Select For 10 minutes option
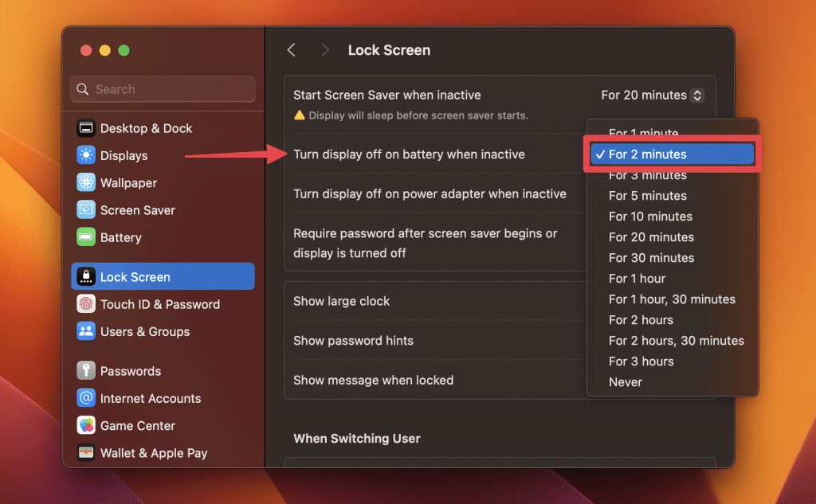This screenshot has height=504, width=816. click(650, 217)
